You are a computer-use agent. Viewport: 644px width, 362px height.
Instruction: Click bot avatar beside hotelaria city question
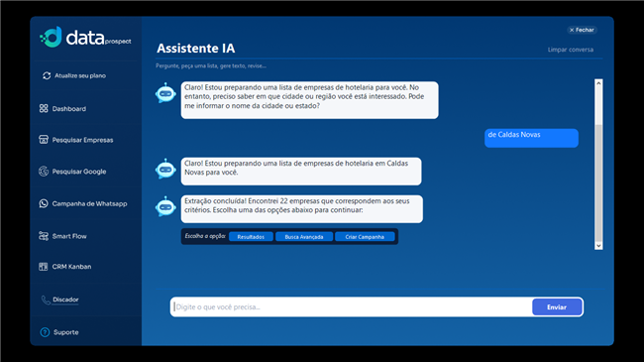pos(165,93)
